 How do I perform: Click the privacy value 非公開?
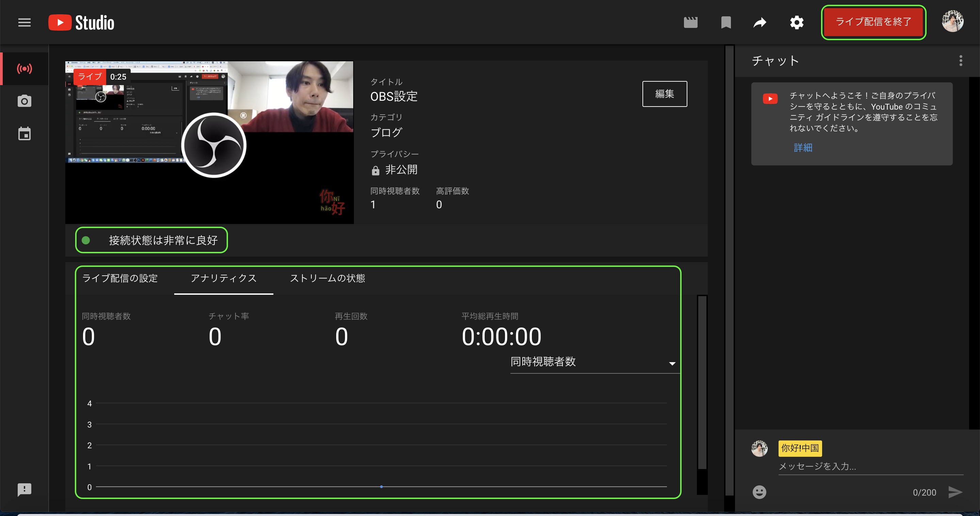(x=401, y=170)
